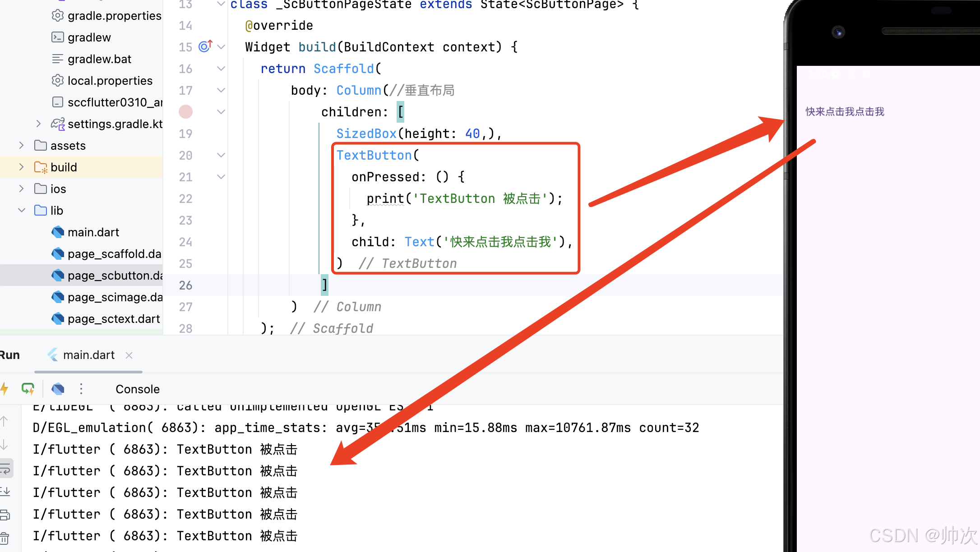
Task: Open gradlew.bat file
Action: (x=91, y=59)
